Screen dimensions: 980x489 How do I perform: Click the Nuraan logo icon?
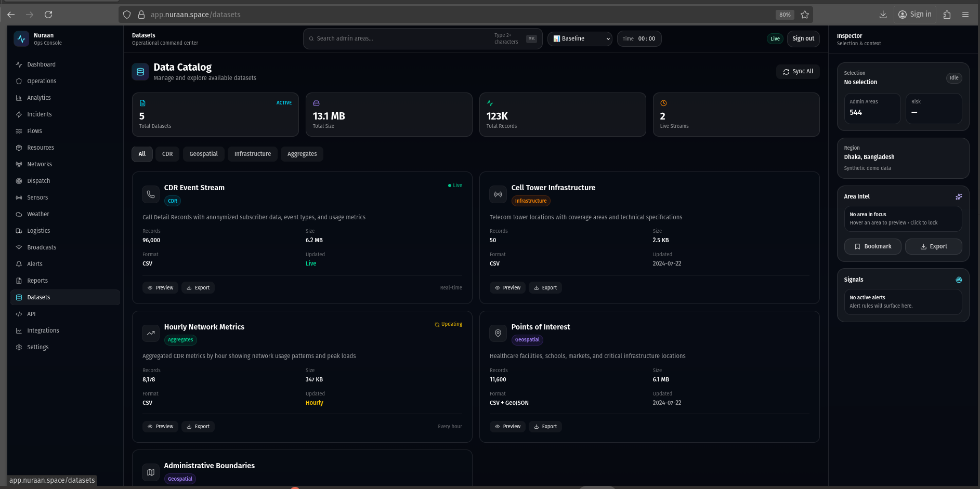pyautogui.click(x=21, y=39)
